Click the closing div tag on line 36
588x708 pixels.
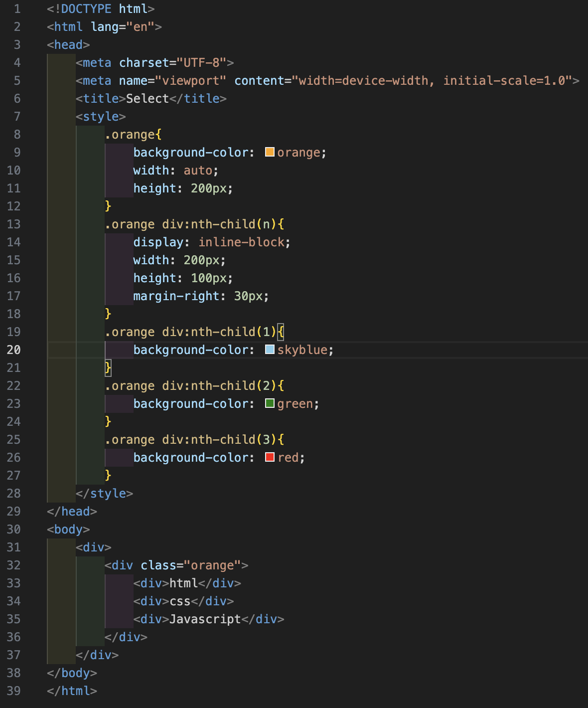126,637
